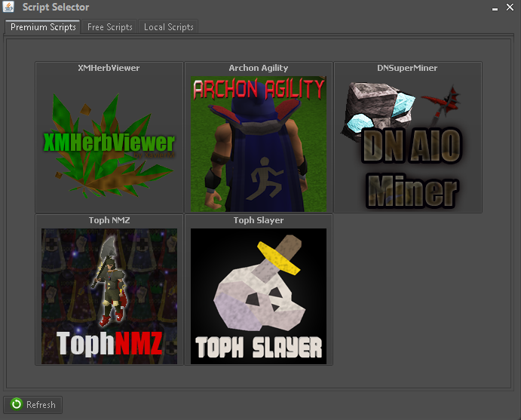Image resolution: width=521 pixels, height=420 pixels.
Task: Click the Toph NMZ title label
Action: coord(109,220)
